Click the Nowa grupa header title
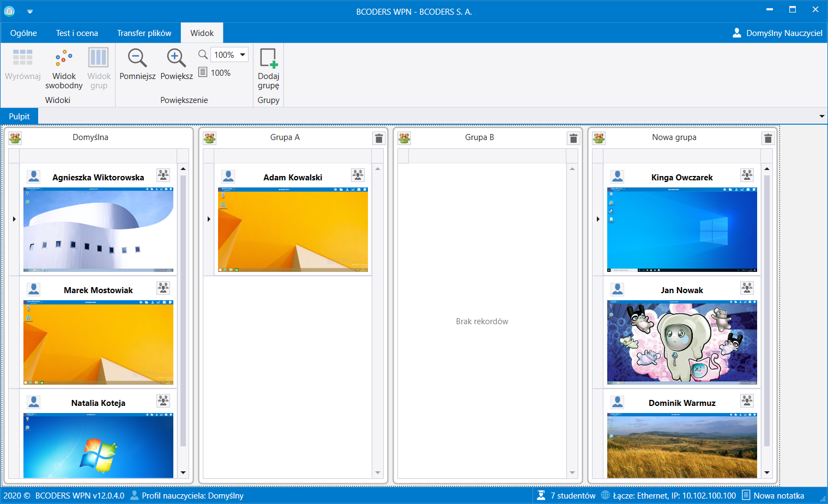This screenshot has width=828, height=504. tap(674, 137)
